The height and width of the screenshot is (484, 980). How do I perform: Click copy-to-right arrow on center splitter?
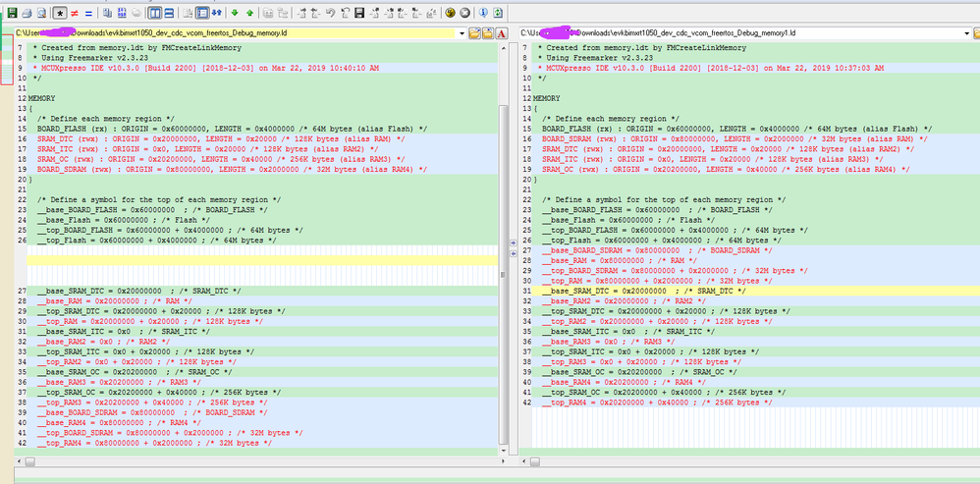click(514, 242)
